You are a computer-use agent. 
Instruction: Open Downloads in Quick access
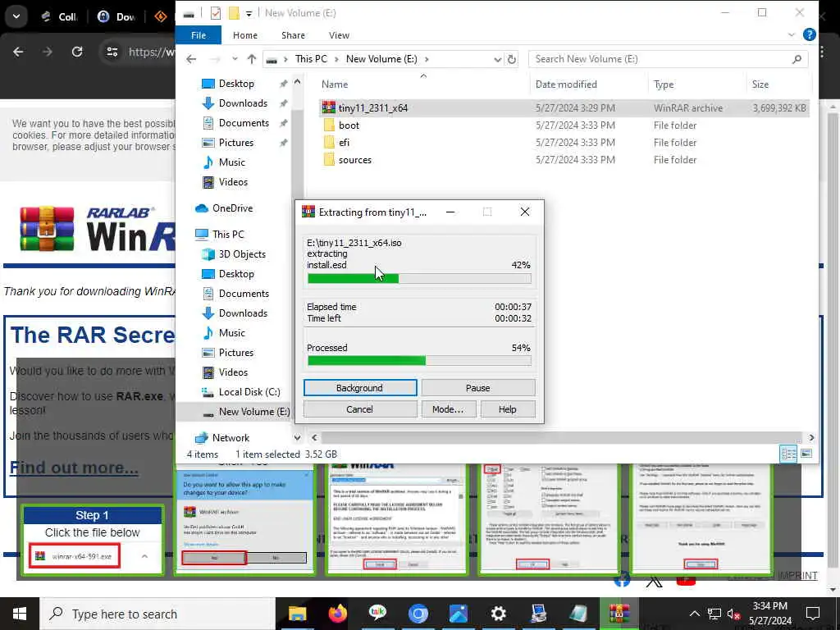243,103
